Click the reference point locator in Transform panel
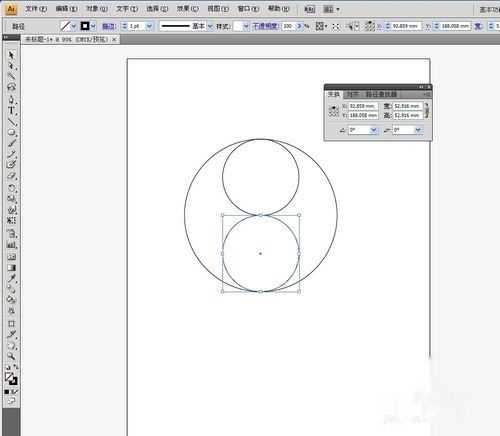This screenshot has width=500, height=436. click(334, 111)
